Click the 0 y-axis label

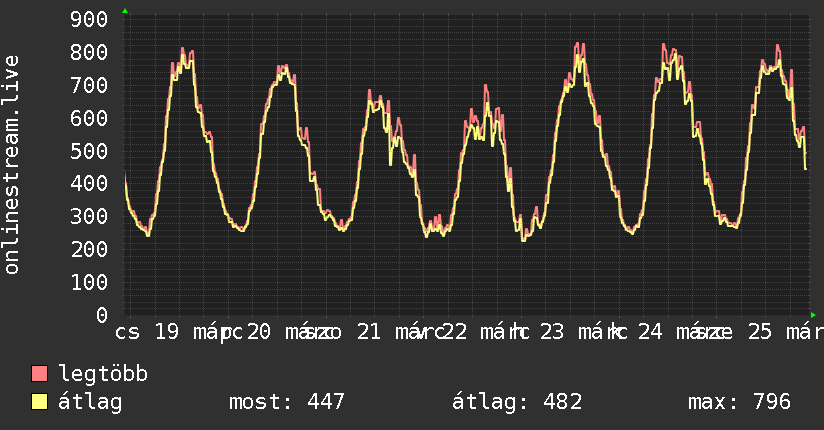[x=102, y=315]
